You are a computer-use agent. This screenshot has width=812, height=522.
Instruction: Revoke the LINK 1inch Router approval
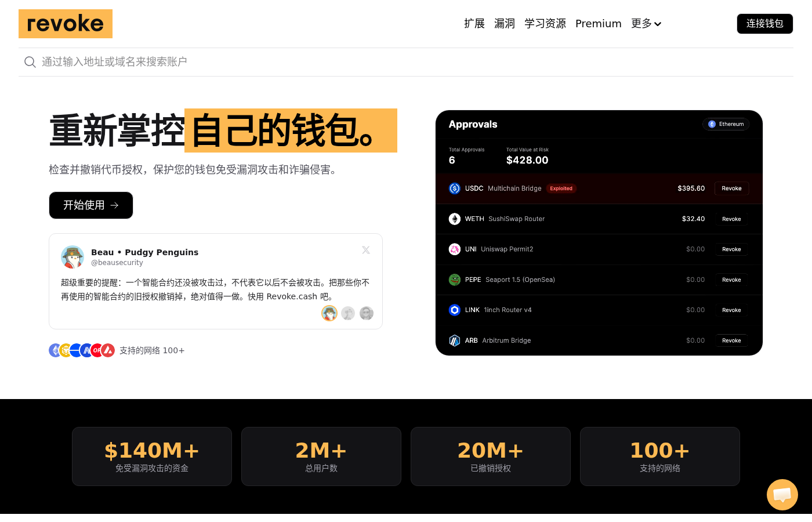[x=731, y=310]
